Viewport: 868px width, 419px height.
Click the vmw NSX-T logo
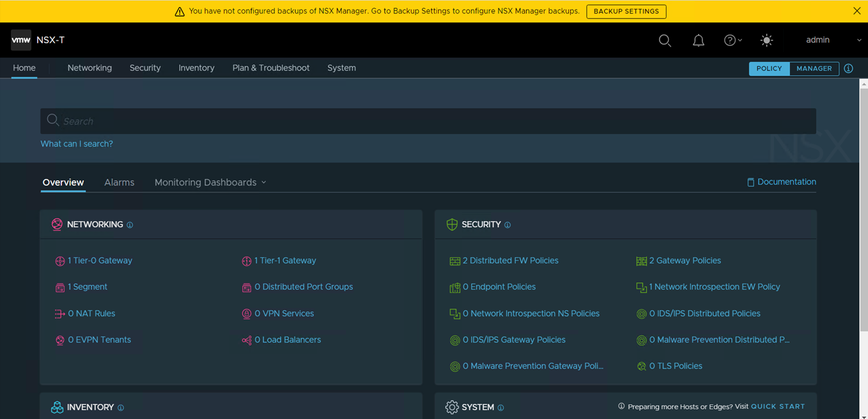(21, 40)
